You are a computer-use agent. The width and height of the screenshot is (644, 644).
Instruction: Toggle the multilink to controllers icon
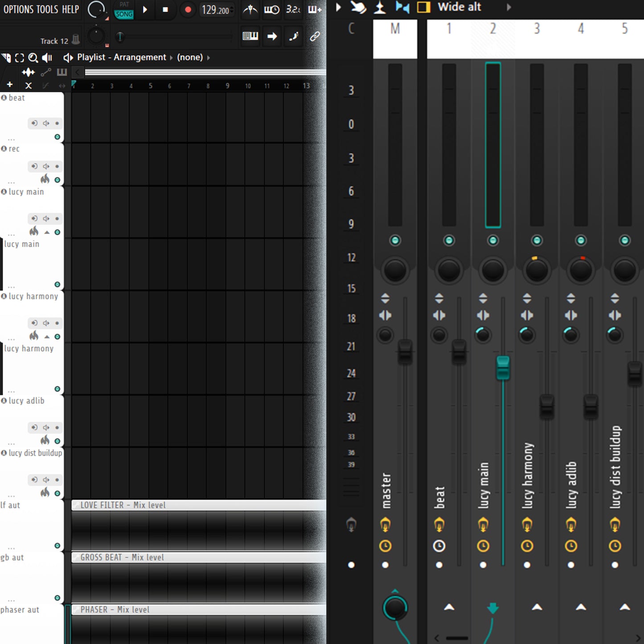(x=315, y=36)
